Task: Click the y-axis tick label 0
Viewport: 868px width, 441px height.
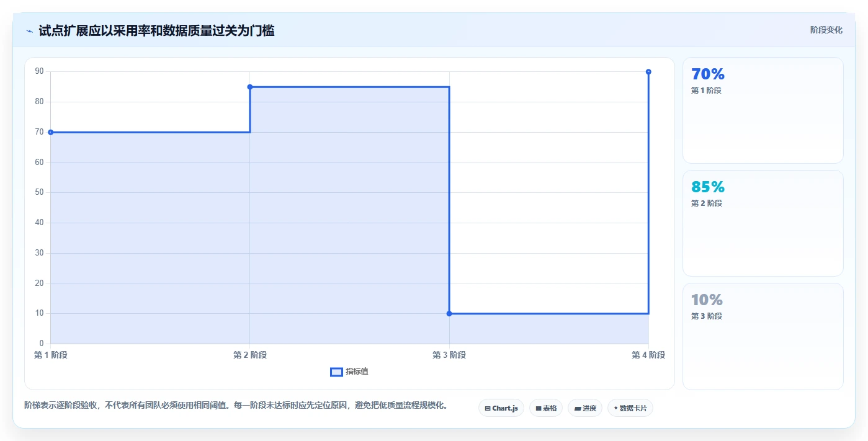Action: (x=42, y=344)
